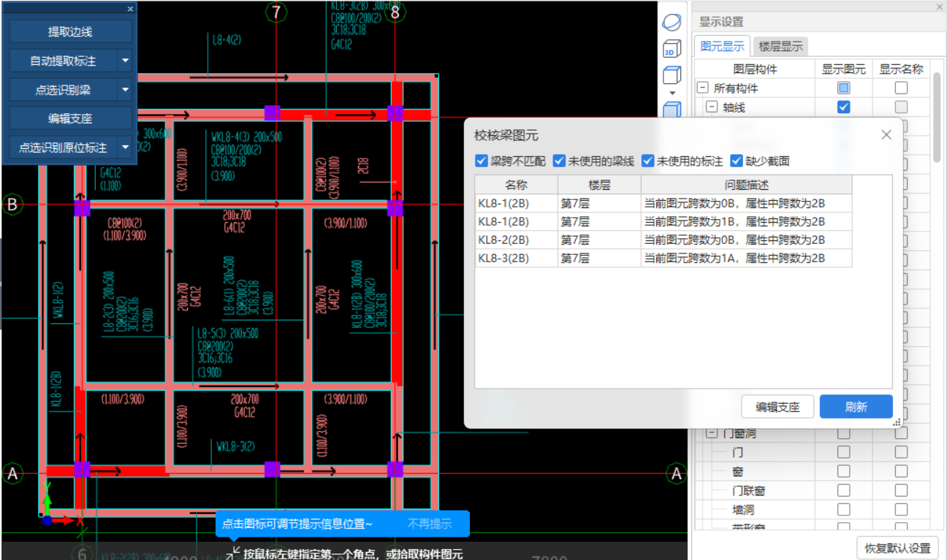Click axis bubble 7 in drawing
Screen dimensions: 947x560
pyautogui.click(x=276, y=12)
